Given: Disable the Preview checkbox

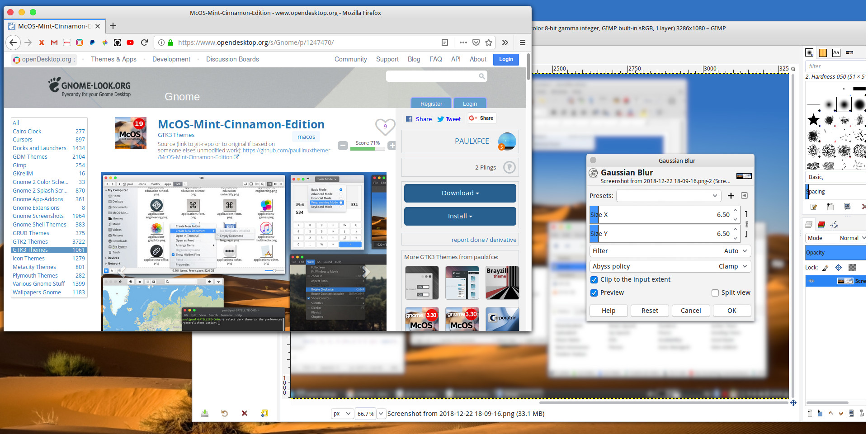Looking at the screenshot, I should pyautogui.click(x=594, y=293).
